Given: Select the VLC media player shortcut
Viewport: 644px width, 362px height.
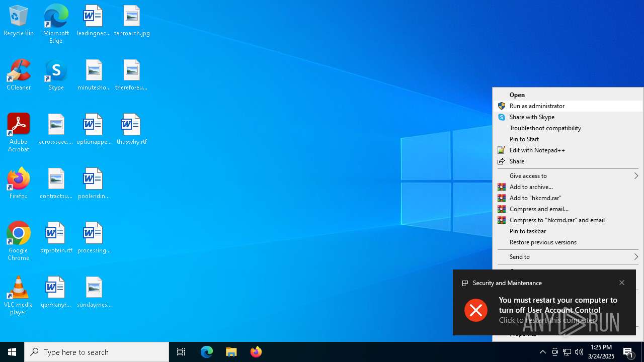Looking at the screenshot, I should (19, 296).
